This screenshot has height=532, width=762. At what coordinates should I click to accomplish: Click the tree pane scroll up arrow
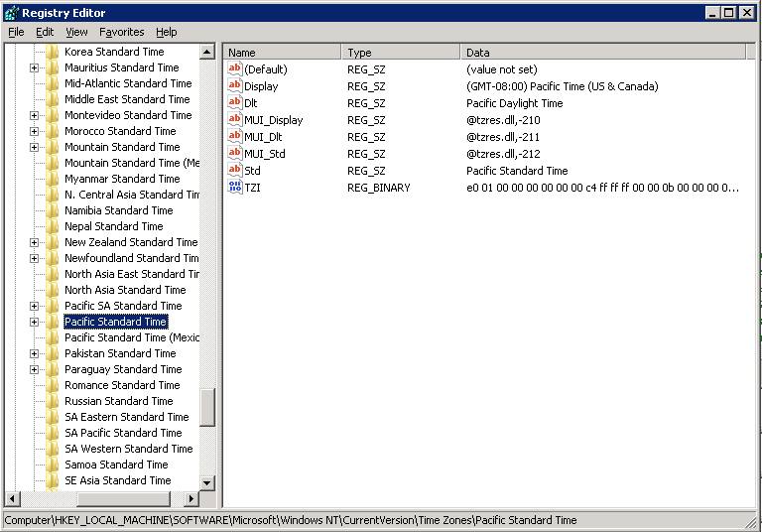(207, 52)
